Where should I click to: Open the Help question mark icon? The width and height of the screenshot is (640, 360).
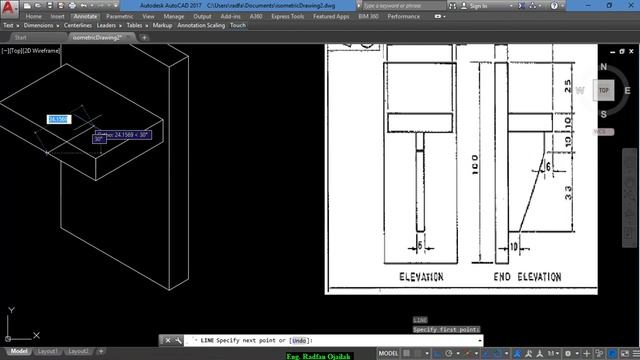coord(554,6)
